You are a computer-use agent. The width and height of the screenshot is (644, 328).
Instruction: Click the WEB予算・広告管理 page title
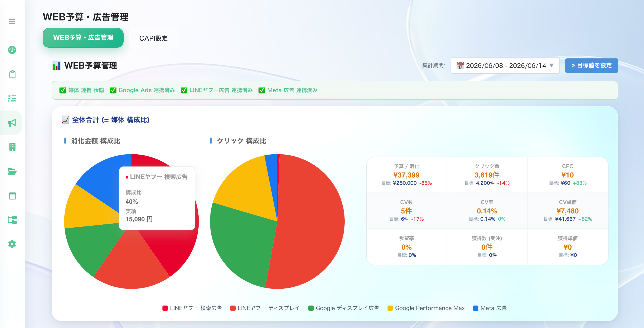pyautogui.click(x=85, y=17)
